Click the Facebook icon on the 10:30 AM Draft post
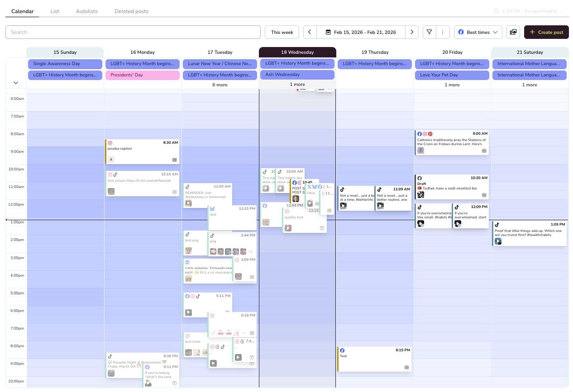The height and width of the screenshot is (392, 573). pyautogui.click(x=420, y=178)
